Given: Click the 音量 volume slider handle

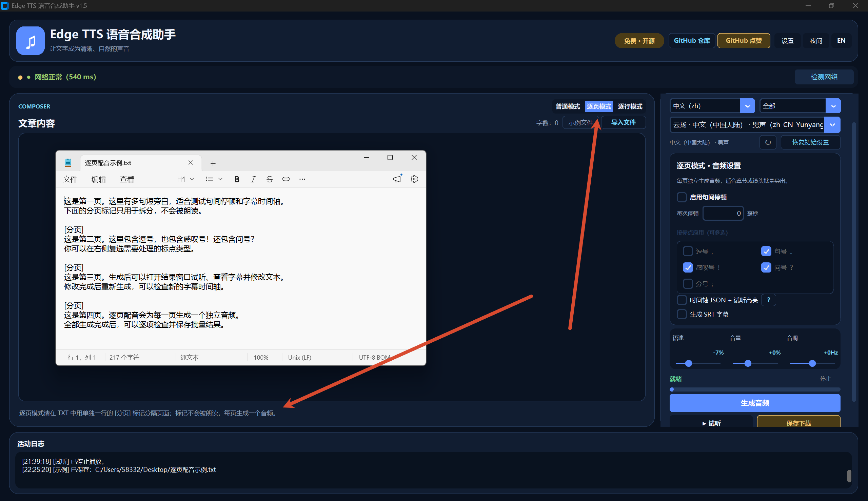Looking at the screenshot, I should [x=748, y=363].
